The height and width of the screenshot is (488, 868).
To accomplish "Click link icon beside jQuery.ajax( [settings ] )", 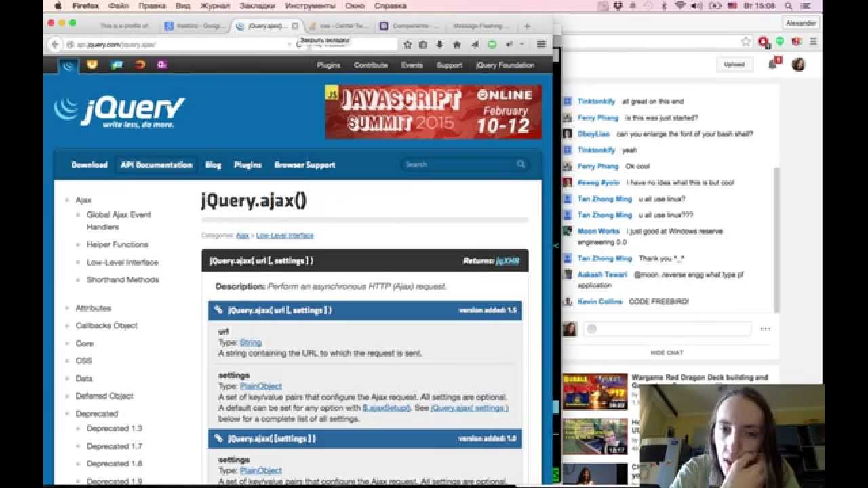I will click(x=218, y=439).
